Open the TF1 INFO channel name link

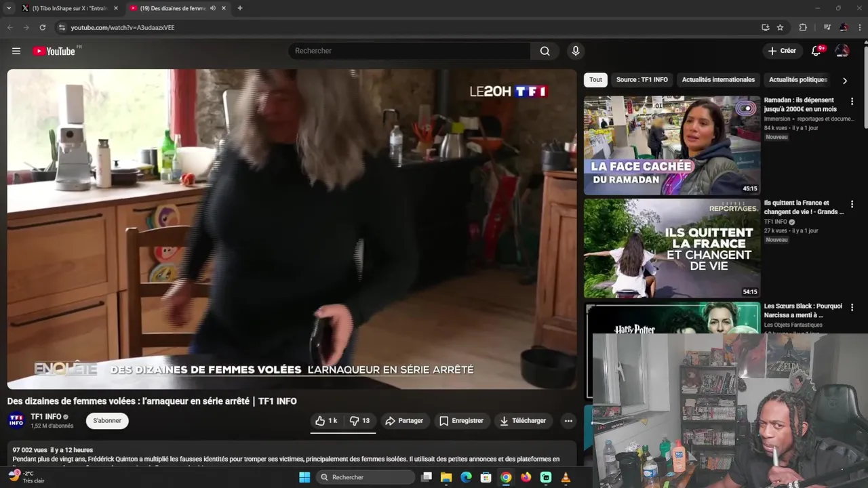click(x=46, y=417)
